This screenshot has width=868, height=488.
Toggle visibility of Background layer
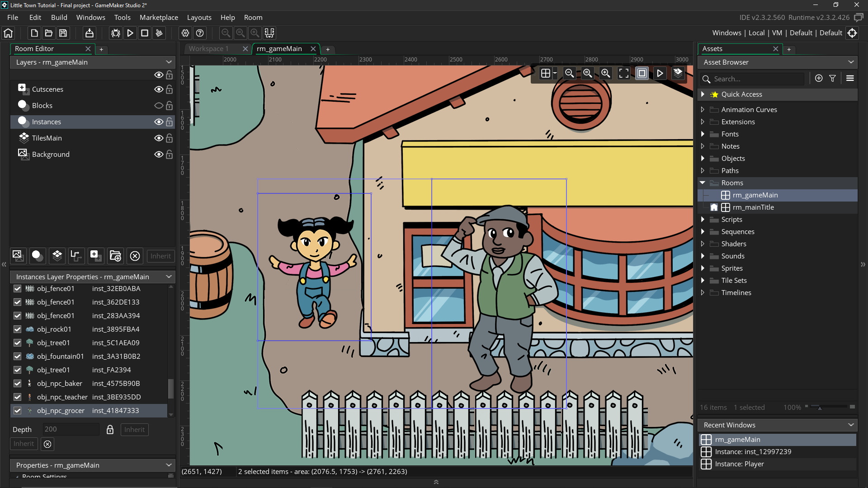(158, 155)
